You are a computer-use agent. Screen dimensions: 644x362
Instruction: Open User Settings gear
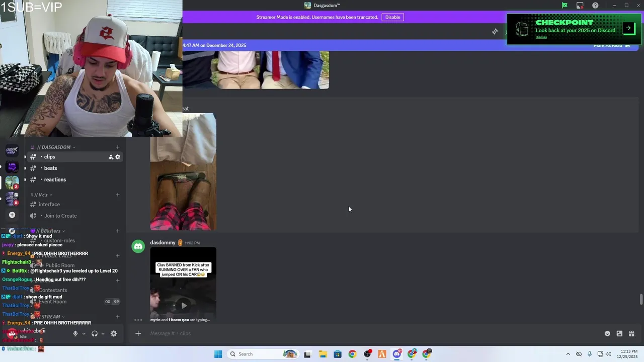pos(114,333)
